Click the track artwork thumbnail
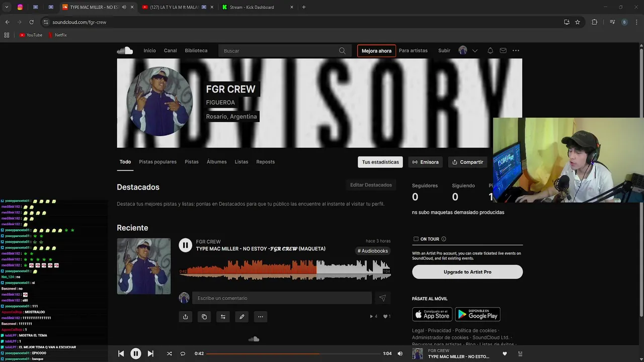The height and width of the screenshot is (362, 644). pos(144,266)
